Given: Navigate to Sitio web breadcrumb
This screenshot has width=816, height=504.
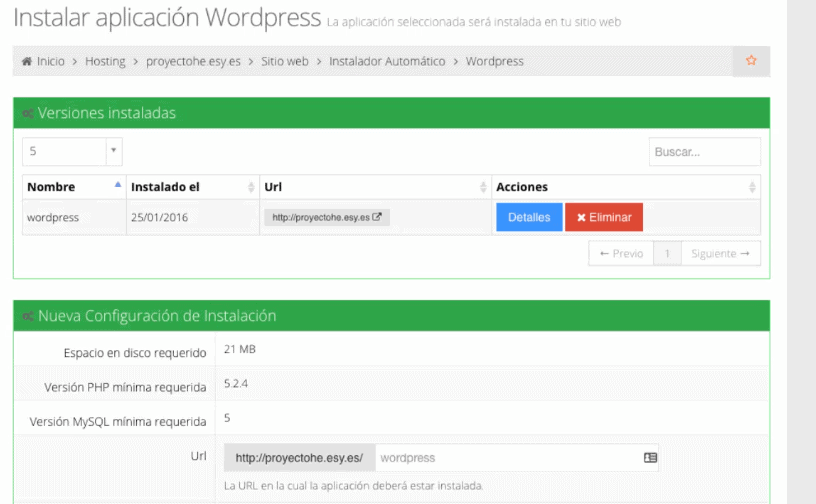Looking at the screenshot, I should 285,61.
